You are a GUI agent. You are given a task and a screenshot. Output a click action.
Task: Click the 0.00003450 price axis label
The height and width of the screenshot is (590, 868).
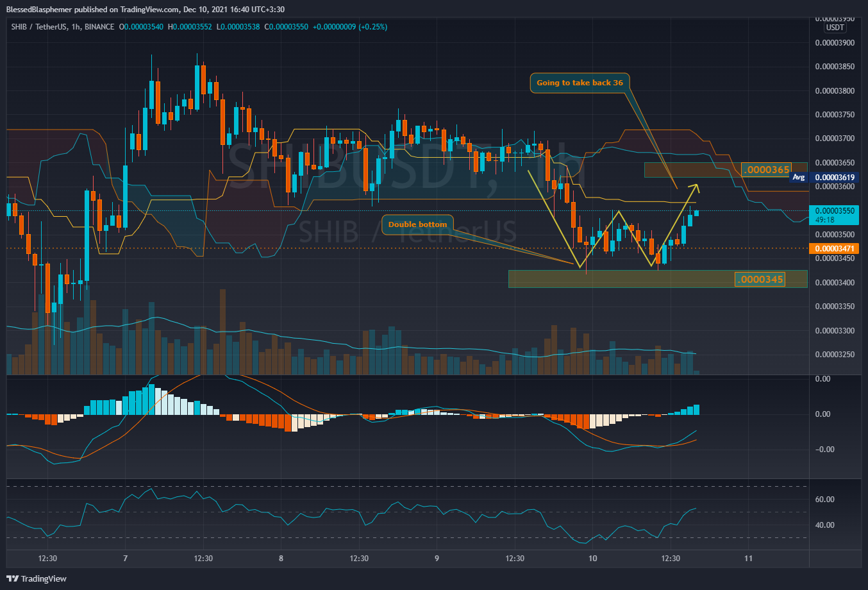tap(834, 258)
